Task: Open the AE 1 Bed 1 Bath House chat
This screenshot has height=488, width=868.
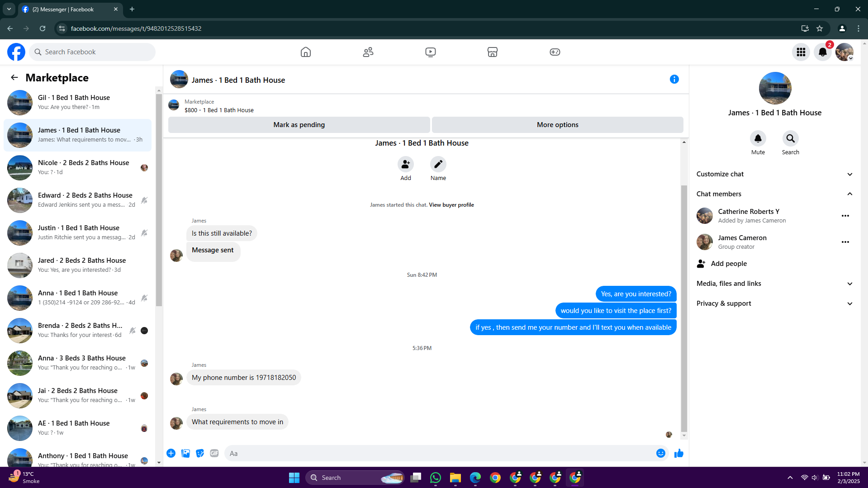Action: tap(78, 428)
